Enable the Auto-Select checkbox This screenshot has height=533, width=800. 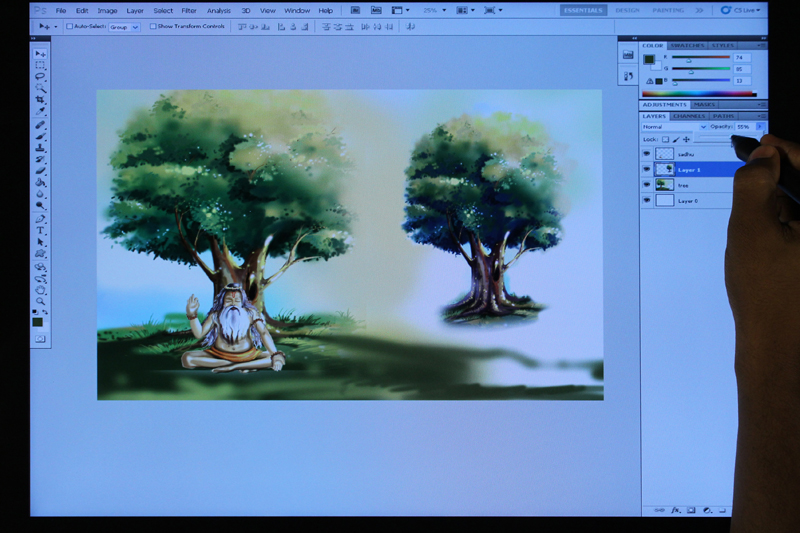70,27
